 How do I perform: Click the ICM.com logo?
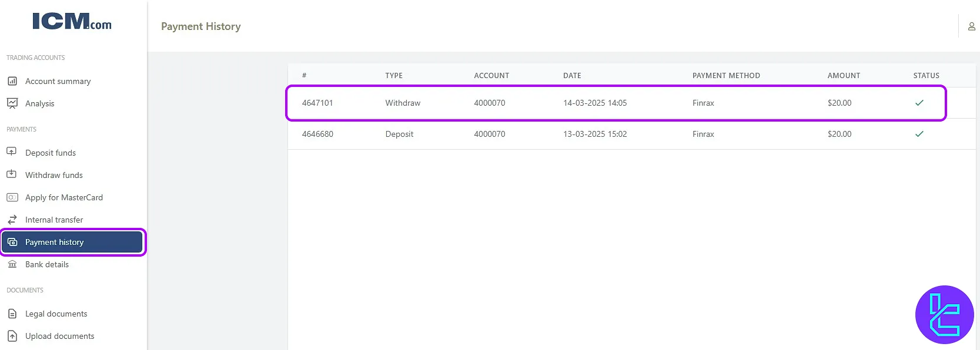(72, 22)
